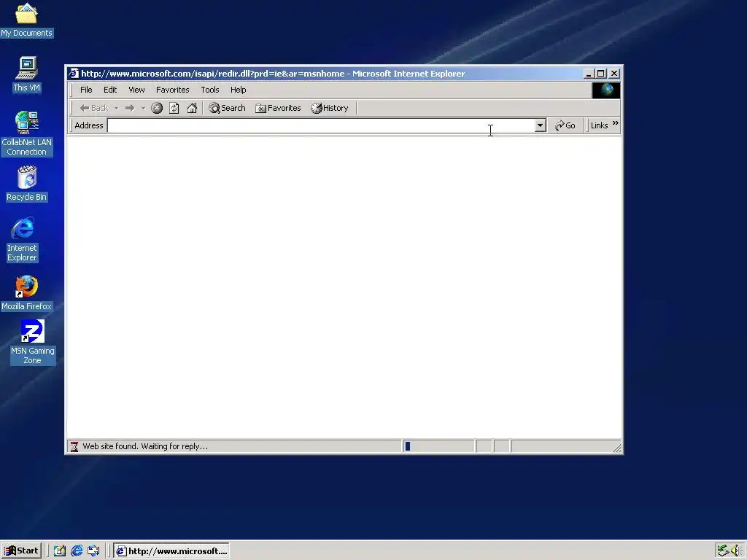Expand the Links toolbar chevron
Screen dimensions: 747x560
click(x=615, y=123)
